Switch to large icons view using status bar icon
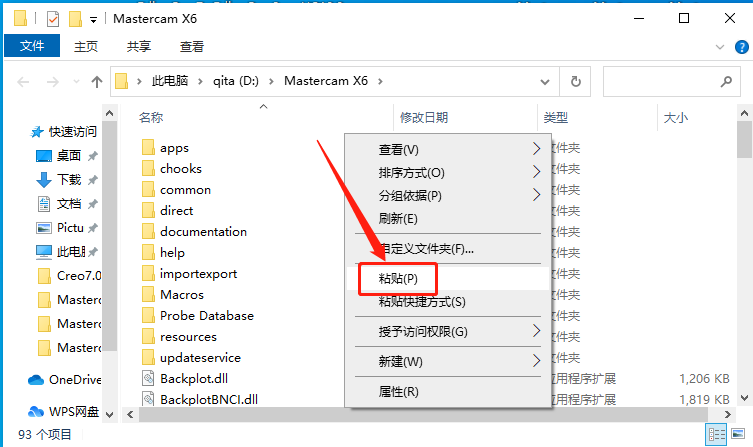 tap(738, 434)
